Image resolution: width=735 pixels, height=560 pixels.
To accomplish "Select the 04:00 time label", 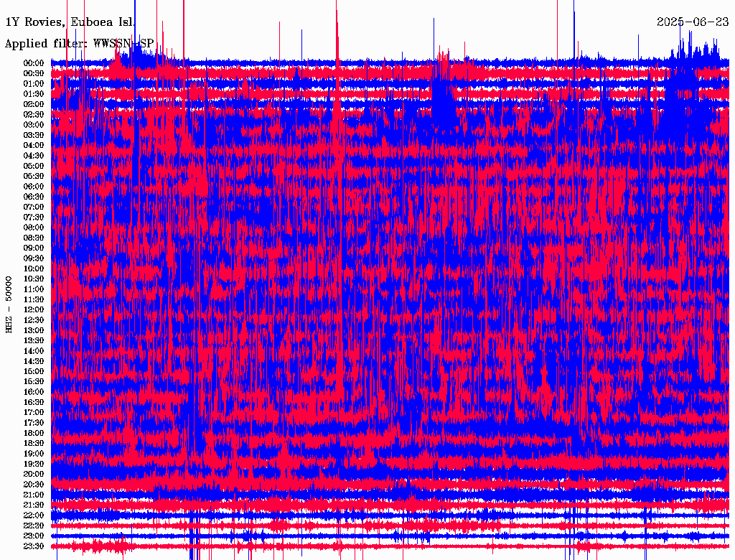I will 34,146.
